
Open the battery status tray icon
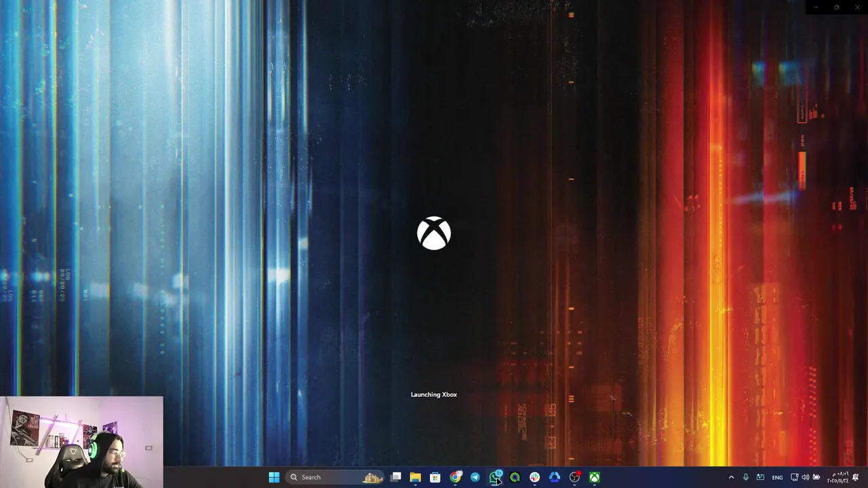coord(816,477)
